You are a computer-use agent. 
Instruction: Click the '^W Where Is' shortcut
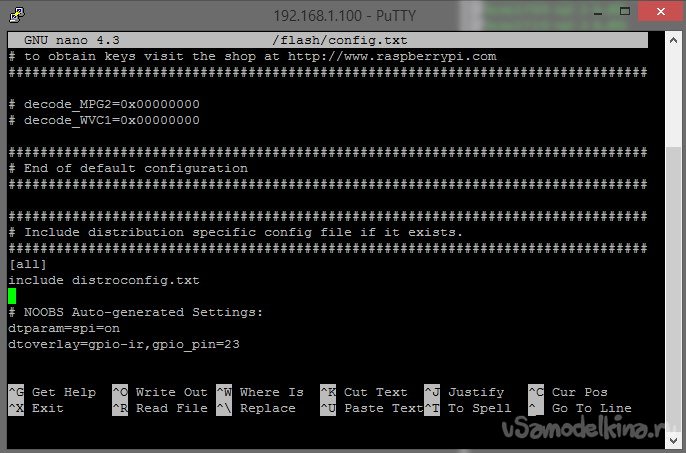point(260,392)
